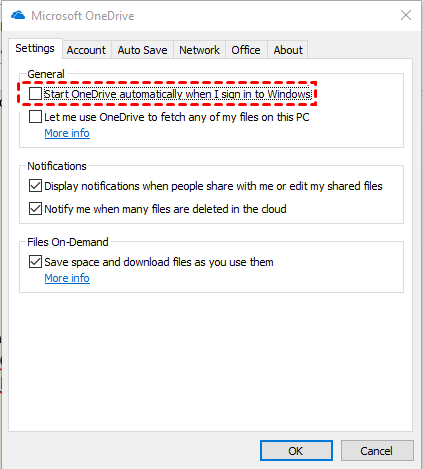Screen dimensions: 423x469
Task: Enable Start OneDrive automatically checkbox
Action: point(35,94)
